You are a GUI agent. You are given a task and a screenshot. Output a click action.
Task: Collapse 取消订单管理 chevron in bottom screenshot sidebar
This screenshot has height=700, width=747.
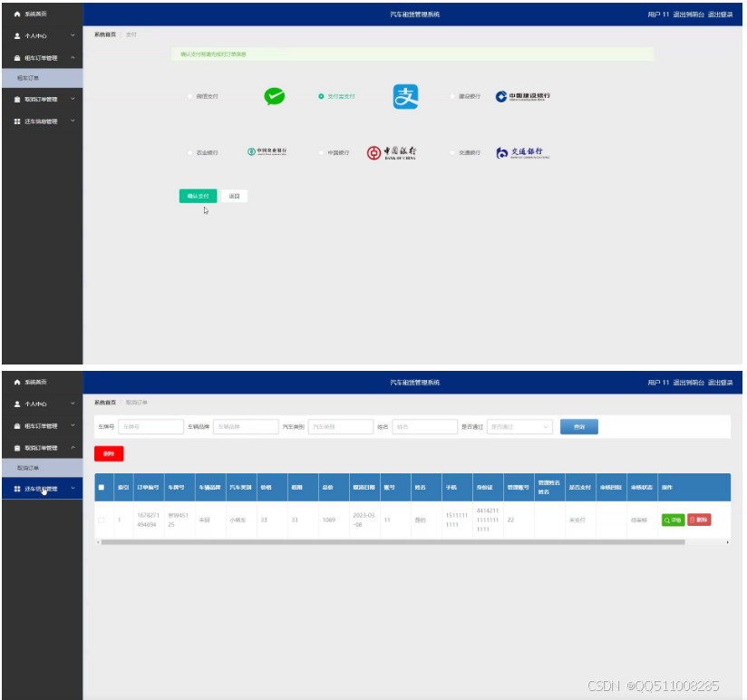click(73, 447)
